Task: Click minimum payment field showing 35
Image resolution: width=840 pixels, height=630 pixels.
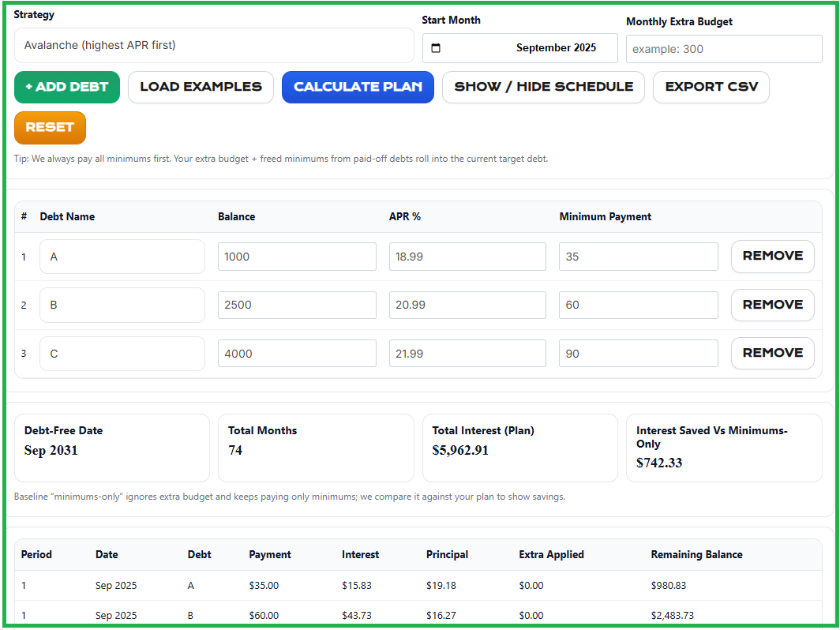Action: (638, 257)
